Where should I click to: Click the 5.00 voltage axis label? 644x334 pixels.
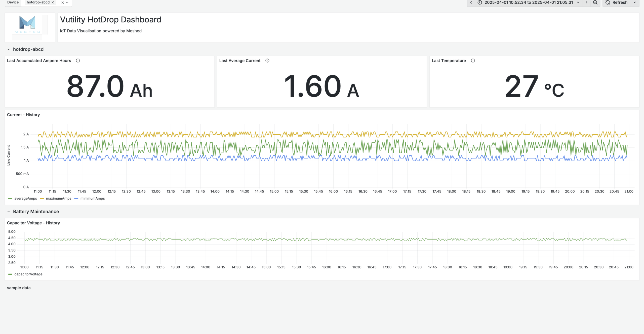12,232
